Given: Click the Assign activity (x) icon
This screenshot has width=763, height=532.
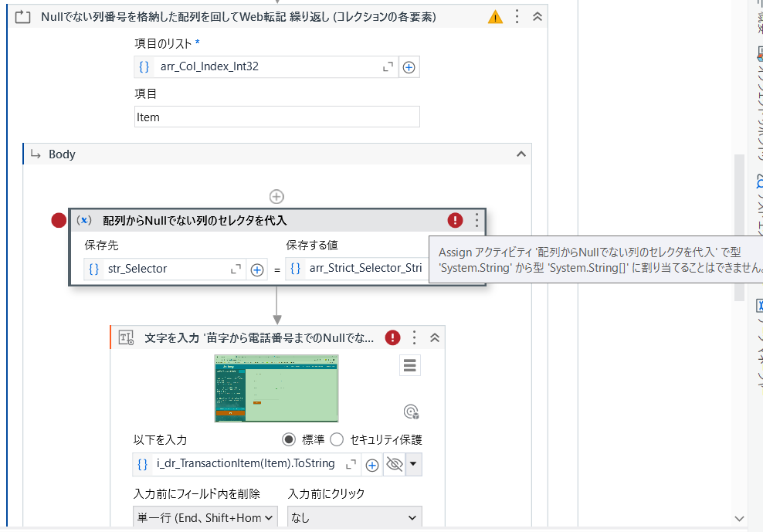Looking at the screenshot, I should (x=84, y=220).
